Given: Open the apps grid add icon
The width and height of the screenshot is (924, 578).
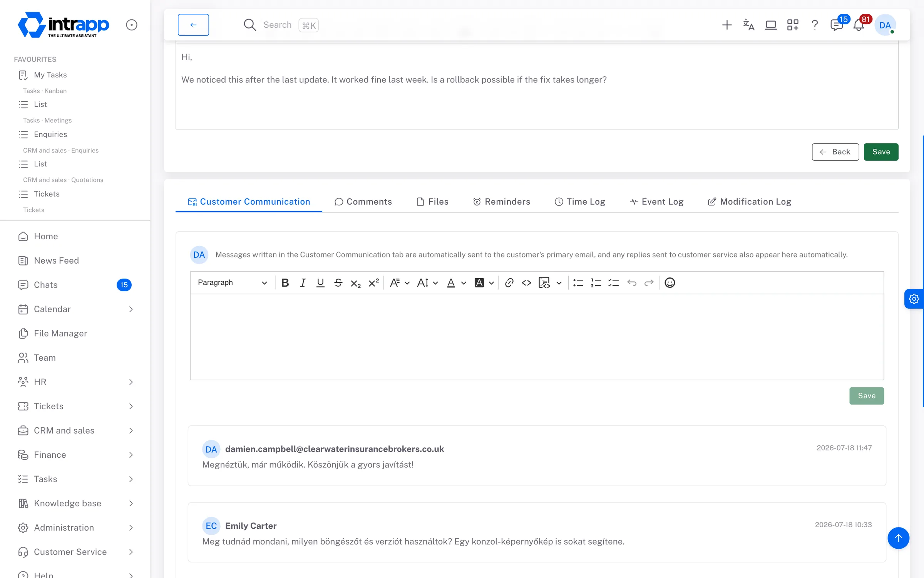Looking at the screenshot, I should point(793,25).
